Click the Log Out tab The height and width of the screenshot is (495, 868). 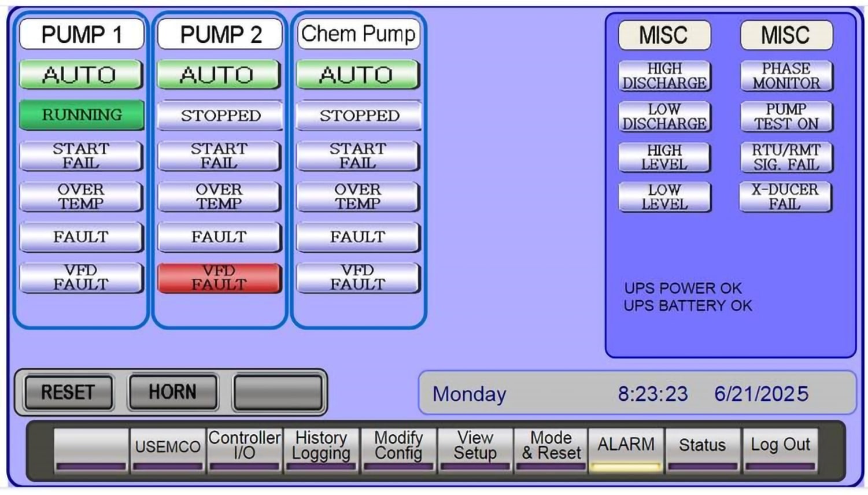point(780,450)
